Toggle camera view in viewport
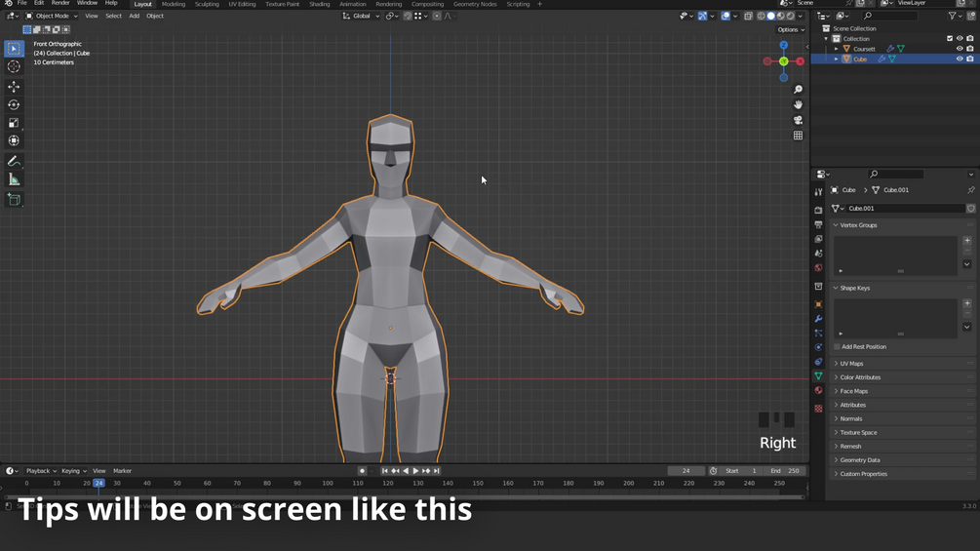Screen dimensions: 980x551 tap(798, 120)
